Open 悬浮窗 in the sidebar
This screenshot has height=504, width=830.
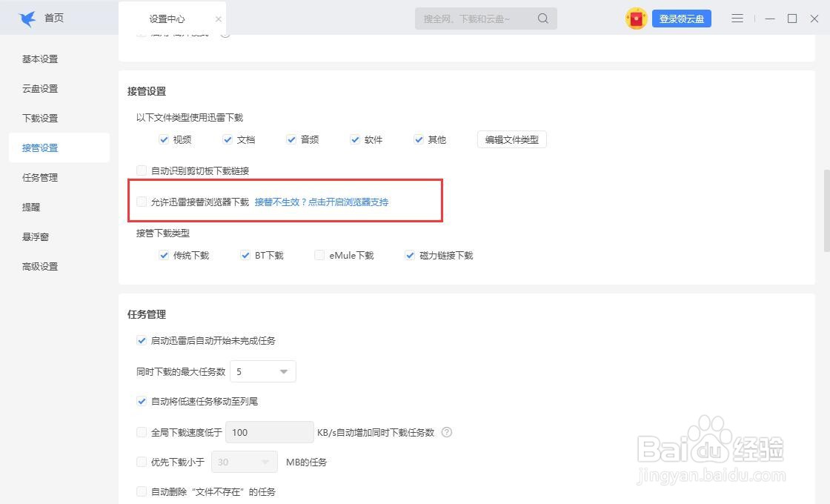(x=36, y=236)
